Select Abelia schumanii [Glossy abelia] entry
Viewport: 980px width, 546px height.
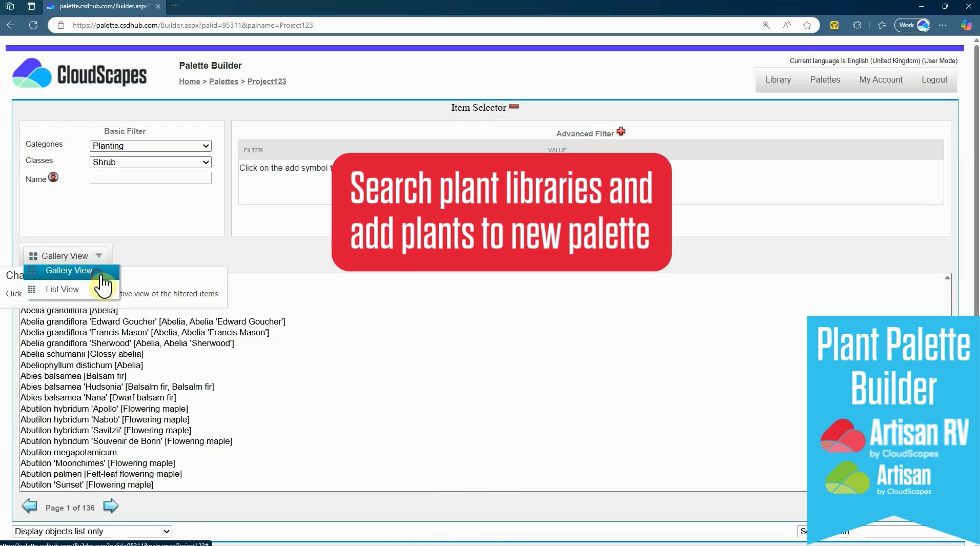[82, 354]
